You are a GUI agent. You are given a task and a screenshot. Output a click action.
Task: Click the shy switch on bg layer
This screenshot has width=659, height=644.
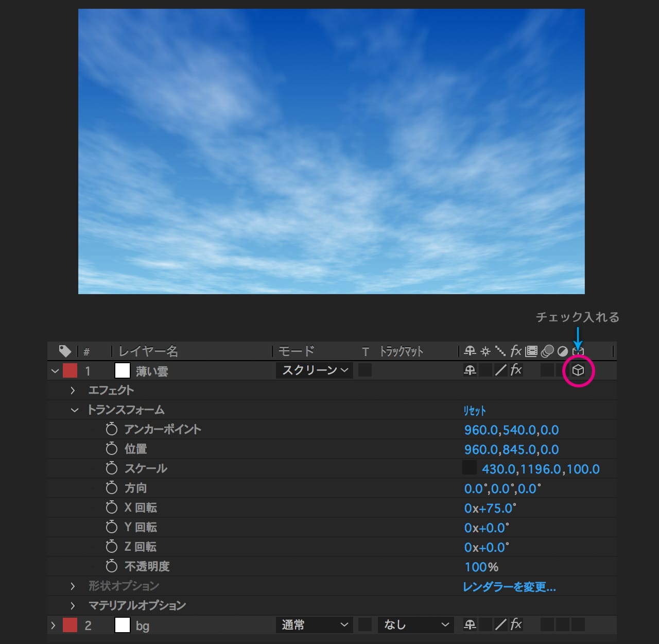470,625
